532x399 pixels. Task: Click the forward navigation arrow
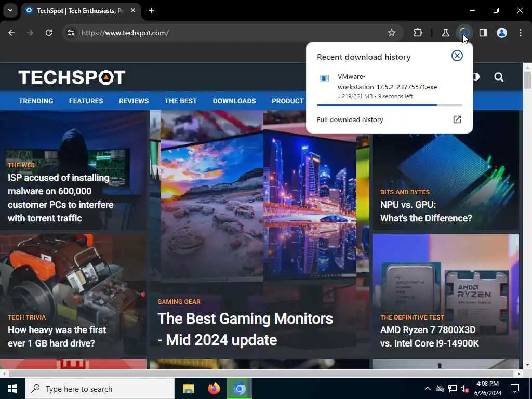30,33
